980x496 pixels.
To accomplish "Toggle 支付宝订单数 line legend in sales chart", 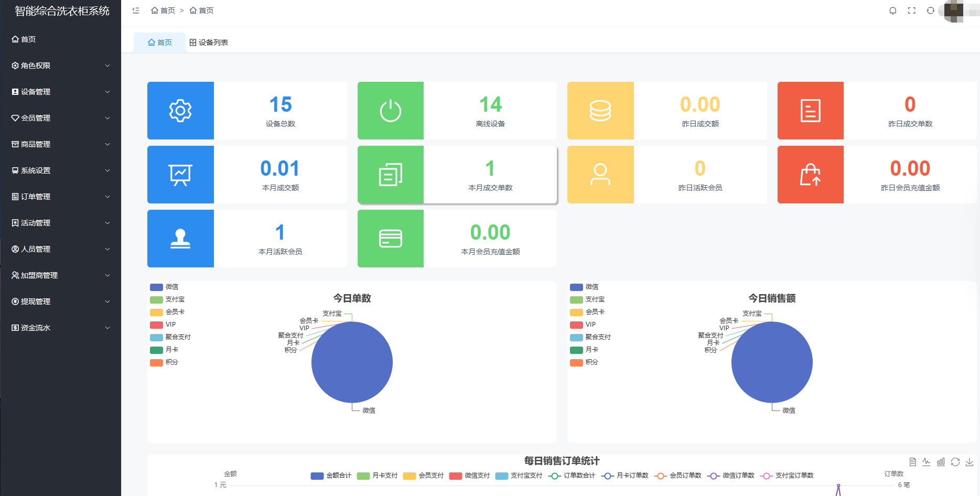I will pyautogui.click(x=787, y=476).
